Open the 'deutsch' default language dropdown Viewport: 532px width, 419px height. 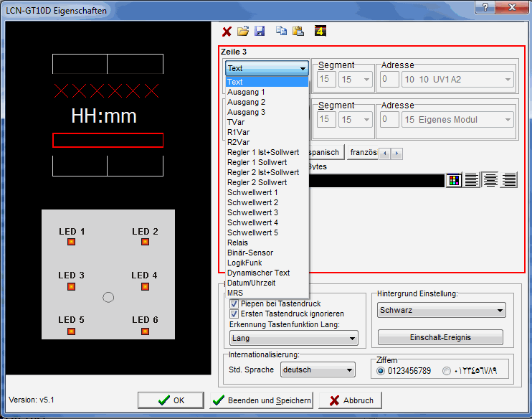[318, 369]
